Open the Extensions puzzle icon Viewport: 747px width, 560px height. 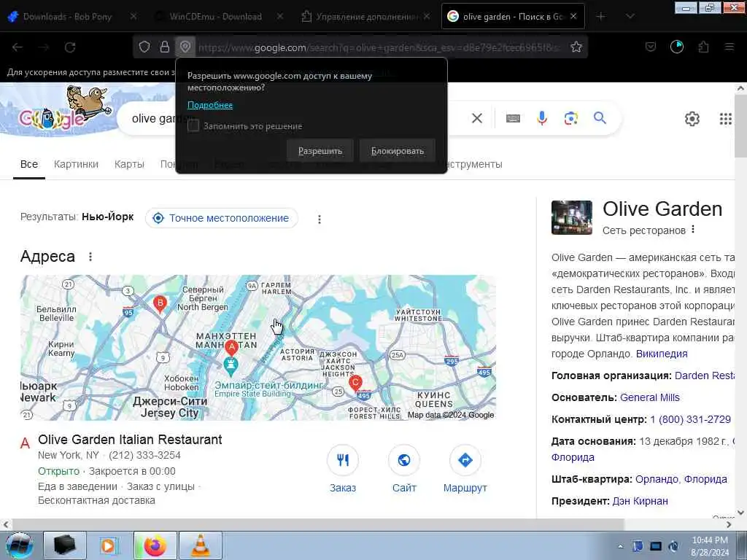click(704, 47)
